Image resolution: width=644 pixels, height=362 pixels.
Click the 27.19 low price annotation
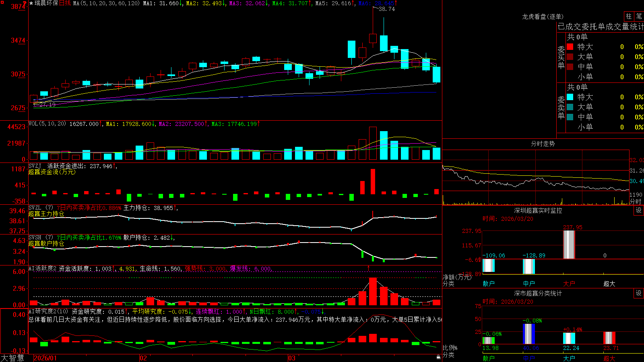point(47,105)
